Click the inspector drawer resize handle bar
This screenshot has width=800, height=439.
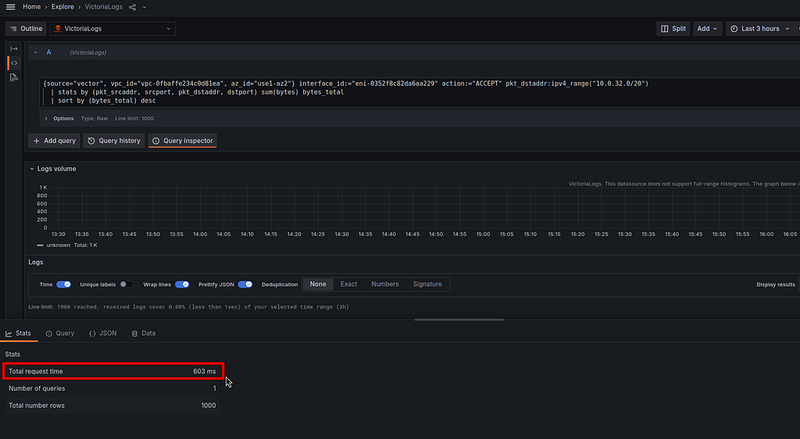point(459,320)
